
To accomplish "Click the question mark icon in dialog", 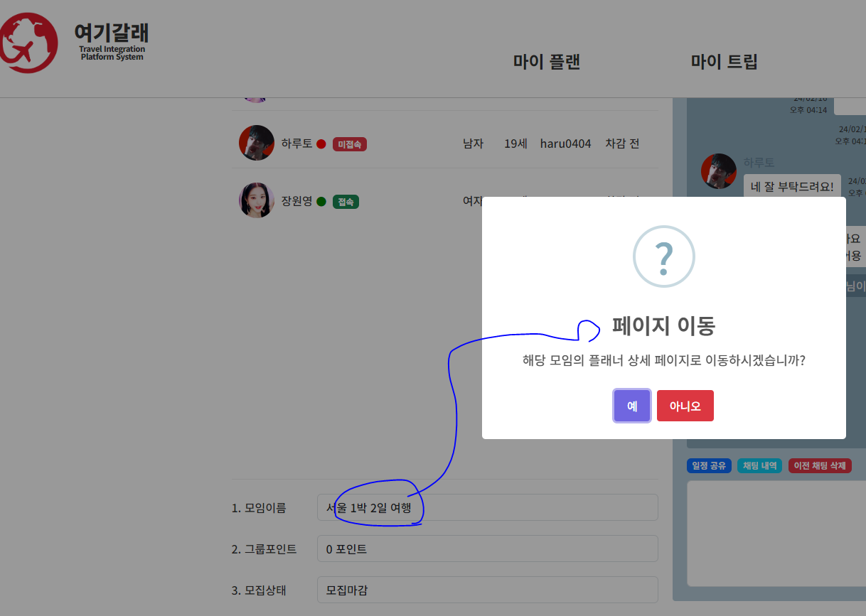I will coord(664,256).
